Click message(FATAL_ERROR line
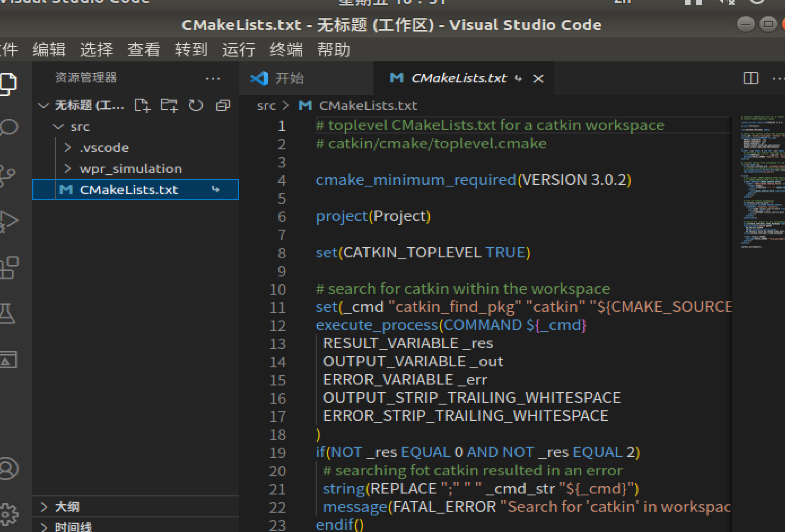This screenshot has width=785, height=532. click(x=527, y=507)
